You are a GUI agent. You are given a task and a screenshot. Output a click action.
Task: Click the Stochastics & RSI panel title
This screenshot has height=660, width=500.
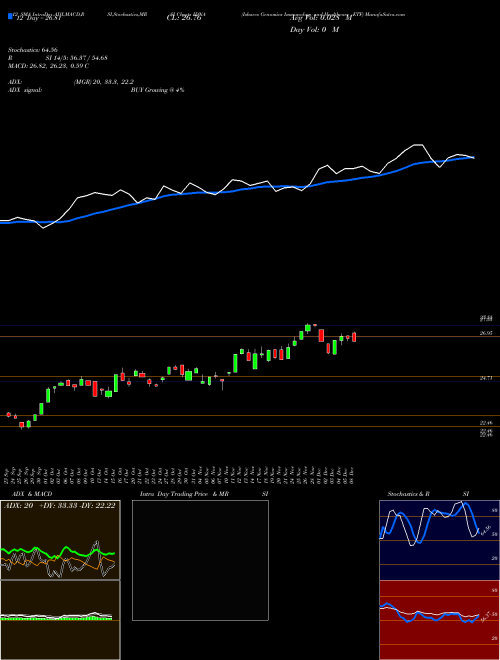428,494
